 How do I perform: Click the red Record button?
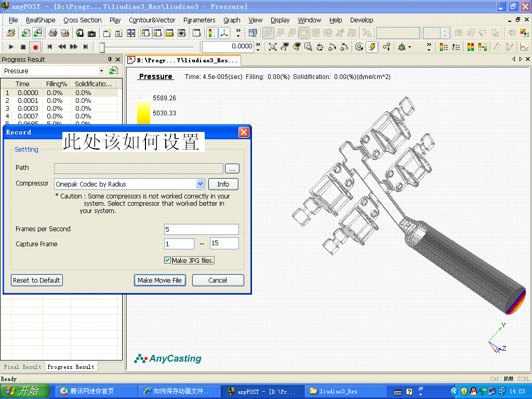35,47
